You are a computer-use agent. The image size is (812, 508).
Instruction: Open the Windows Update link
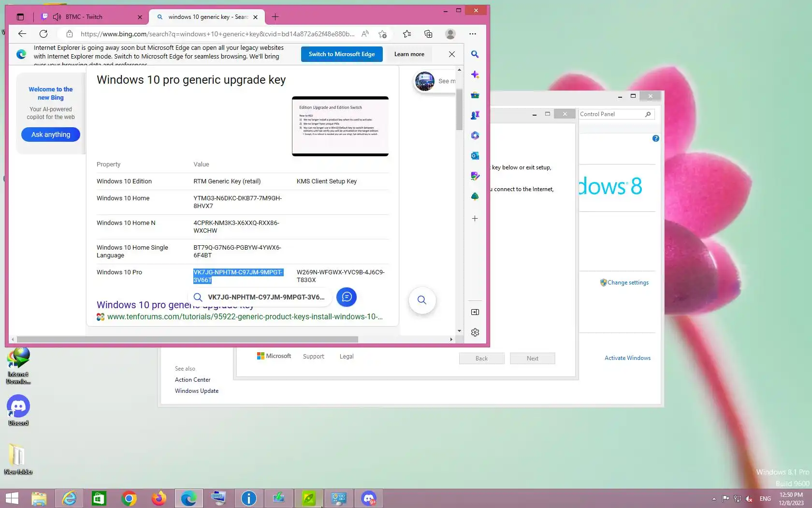pyautogui.click(x=197, y=391)
